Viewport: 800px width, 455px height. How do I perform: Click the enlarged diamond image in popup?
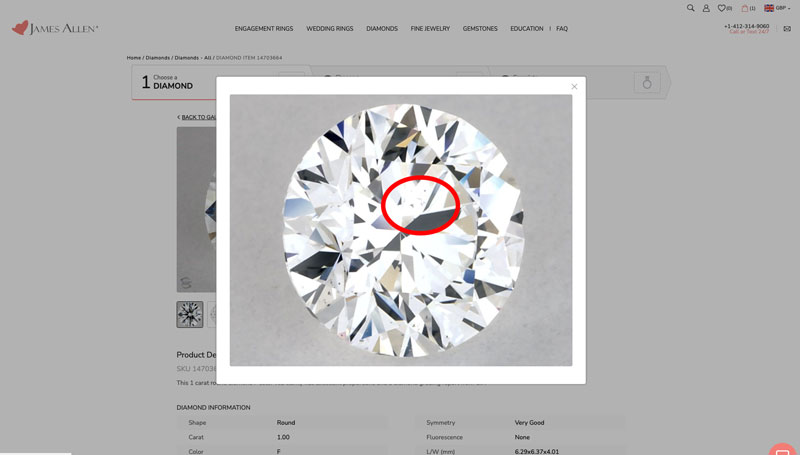(401, 230)
